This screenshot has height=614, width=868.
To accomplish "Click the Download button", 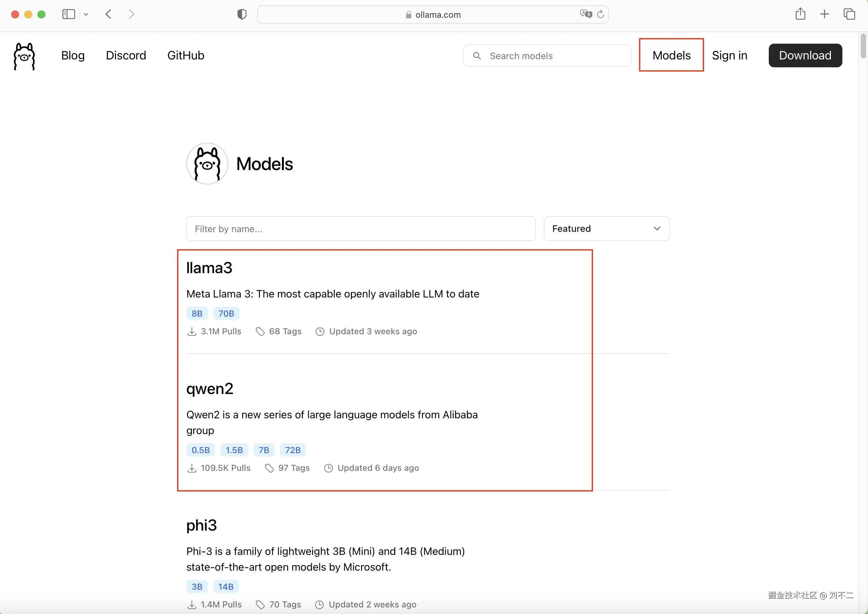I will tap(805, 55).
